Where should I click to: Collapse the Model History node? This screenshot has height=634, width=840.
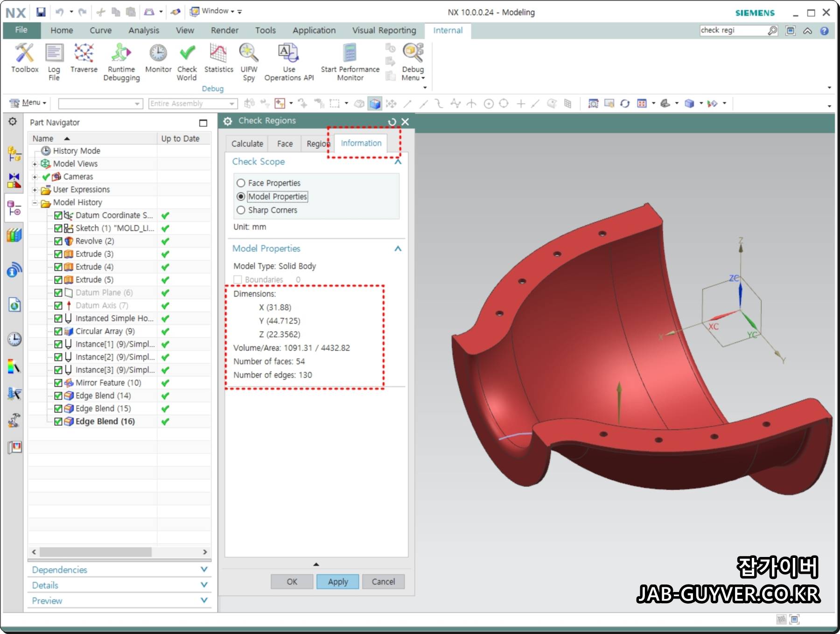tap(35, 203)
